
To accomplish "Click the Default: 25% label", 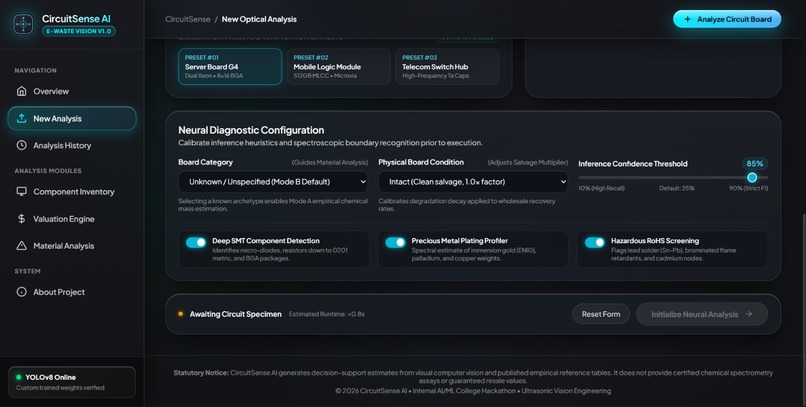I will 676,188.
